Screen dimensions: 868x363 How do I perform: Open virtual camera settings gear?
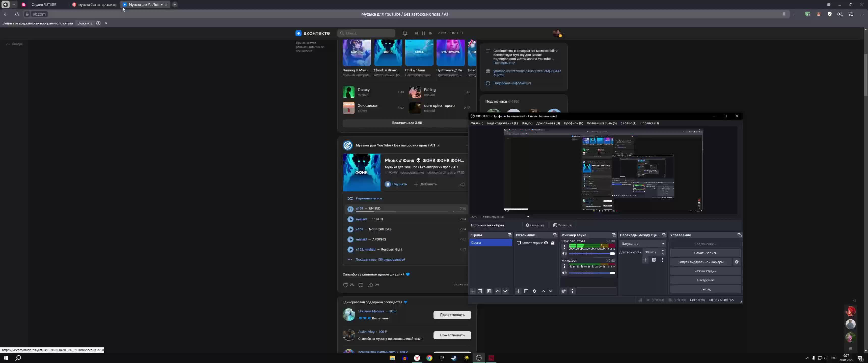(x=737, y=262)
